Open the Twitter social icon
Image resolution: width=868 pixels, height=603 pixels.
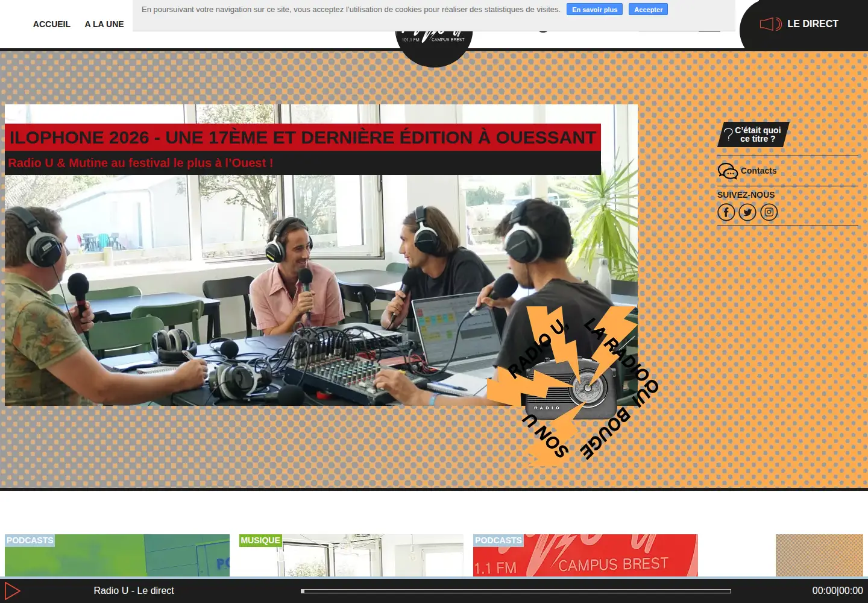pos(747,212)
